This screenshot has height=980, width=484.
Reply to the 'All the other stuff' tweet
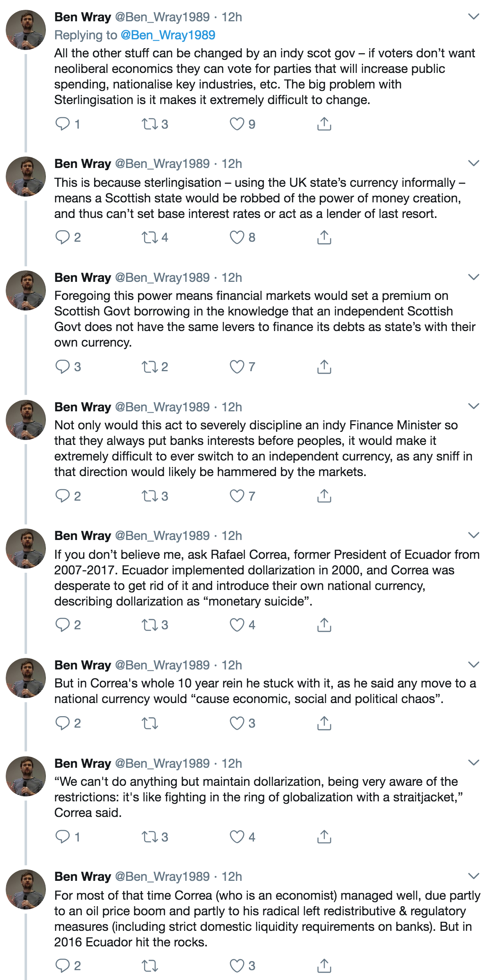click(63, 124)
